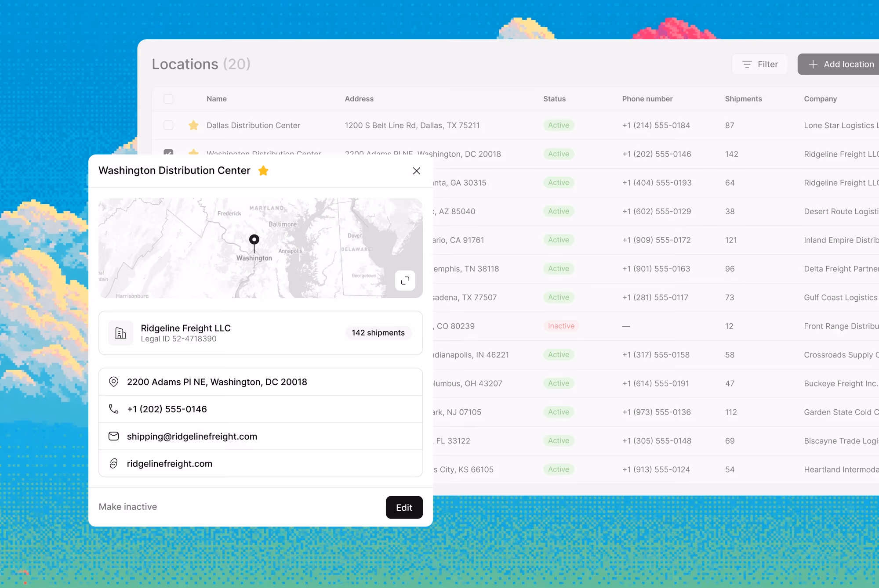Image resolution: width=879 pixels, height=588 pixels.
Task: Expand the map to fullscreen
Action: coord(405,280)
